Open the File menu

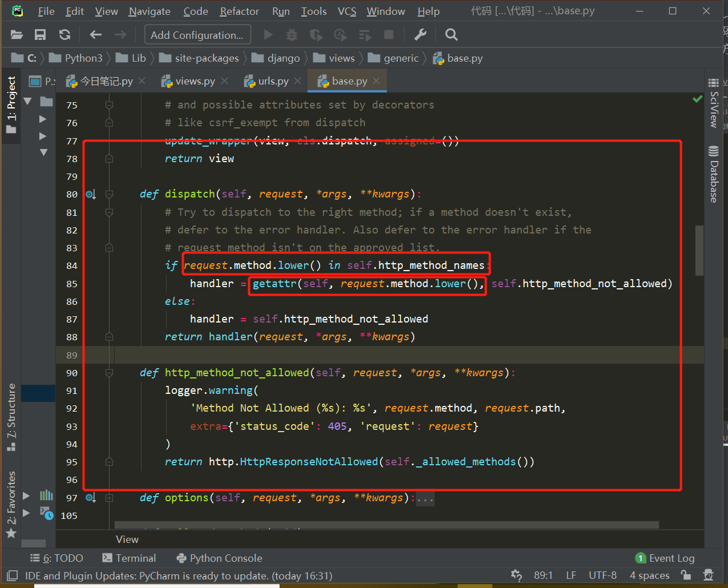(x=46, y=11)
